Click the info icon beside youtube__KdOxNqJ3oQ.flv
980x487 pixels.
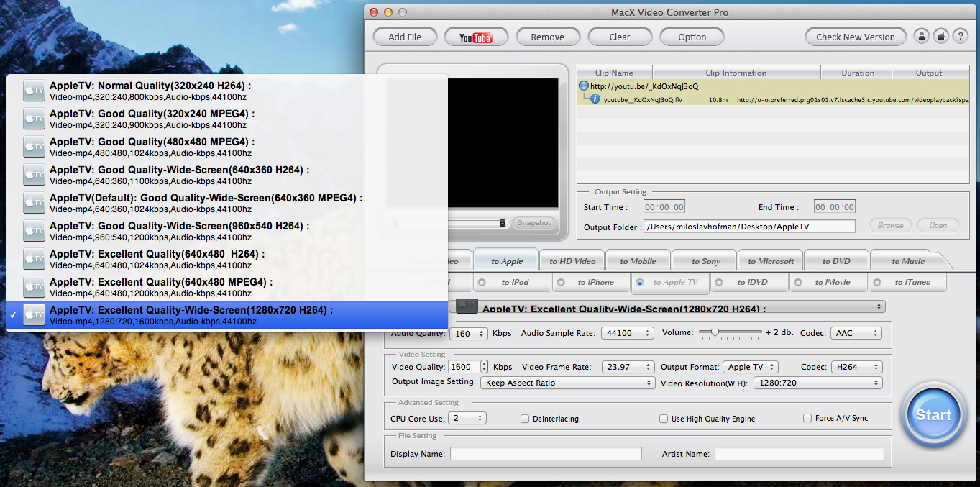click(x=595, y=99)
